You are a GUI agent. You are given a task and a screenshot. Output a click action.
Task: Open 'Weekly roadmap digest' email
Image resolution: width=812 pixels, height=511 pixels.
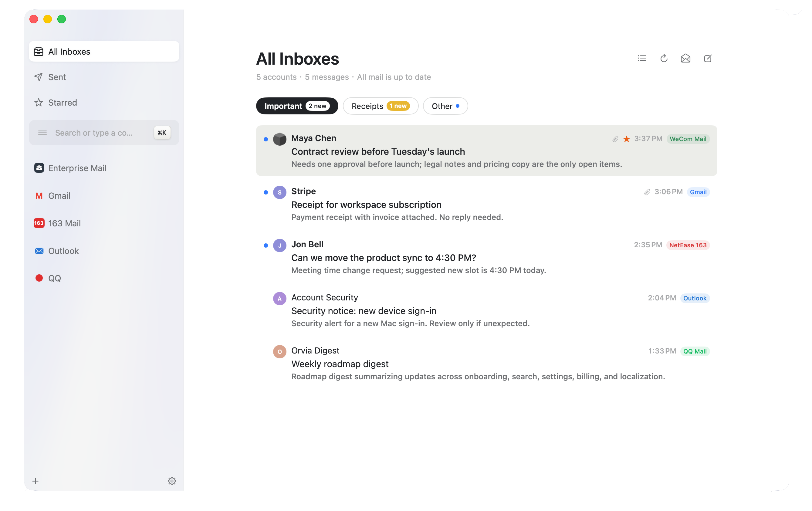[487, 363]
